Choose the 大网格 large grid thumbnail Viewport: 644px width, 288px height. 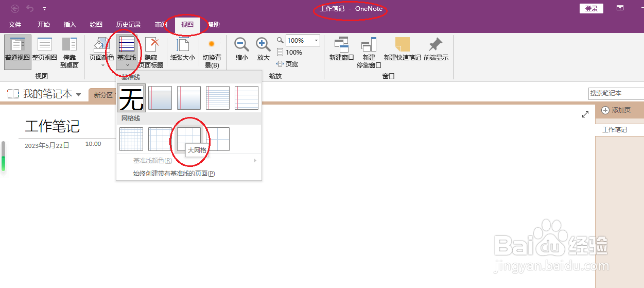click(x=189, y=139)
